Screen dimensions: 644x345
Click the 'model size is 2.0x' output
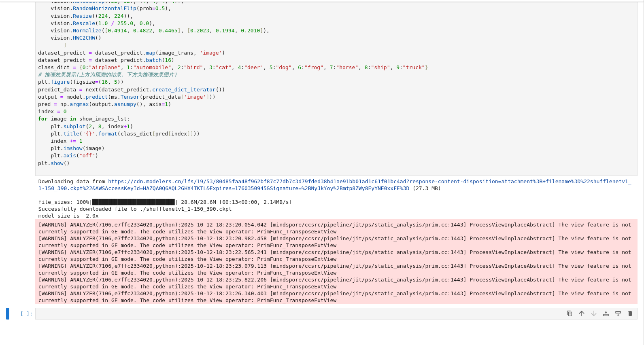point(68,216)
